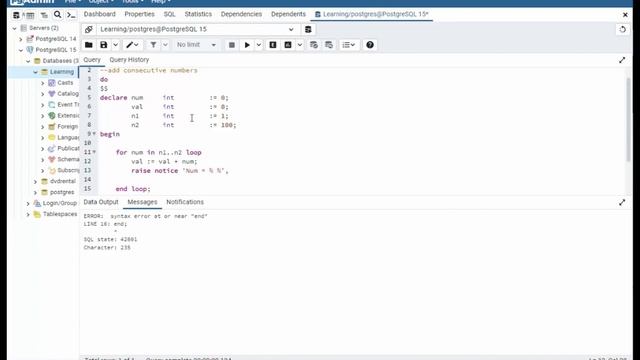Viewport: 640px width, 360px height.
Task: Click the View Data table icon
Action: [30, 15]
